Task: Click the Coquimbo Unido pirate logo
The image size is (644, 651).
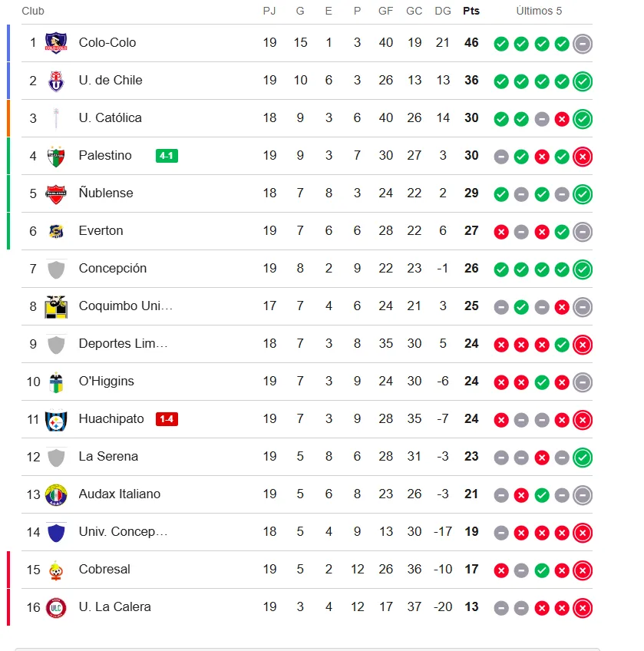Action: pyautogui.click(x=56, y=307)
